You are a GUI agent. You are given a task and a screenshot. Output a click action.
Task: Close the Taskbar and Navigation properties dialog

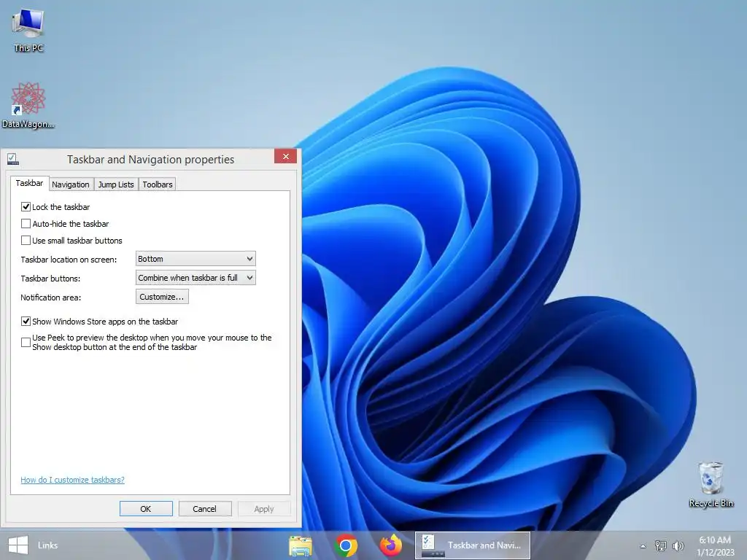tap(285, 156)
